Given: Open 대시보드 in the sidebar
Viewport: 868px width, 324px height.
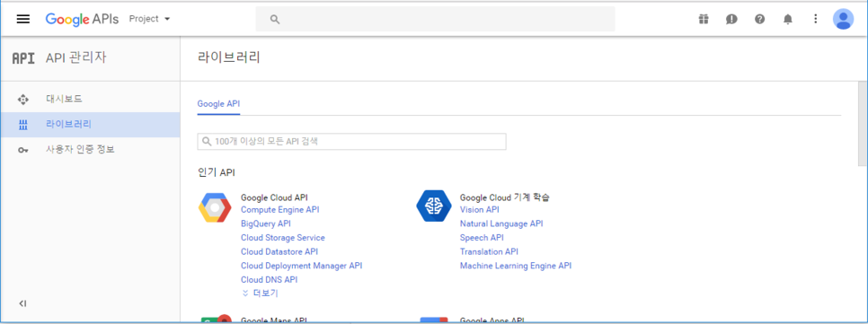Looking at the screenshot, I should 90,100.
